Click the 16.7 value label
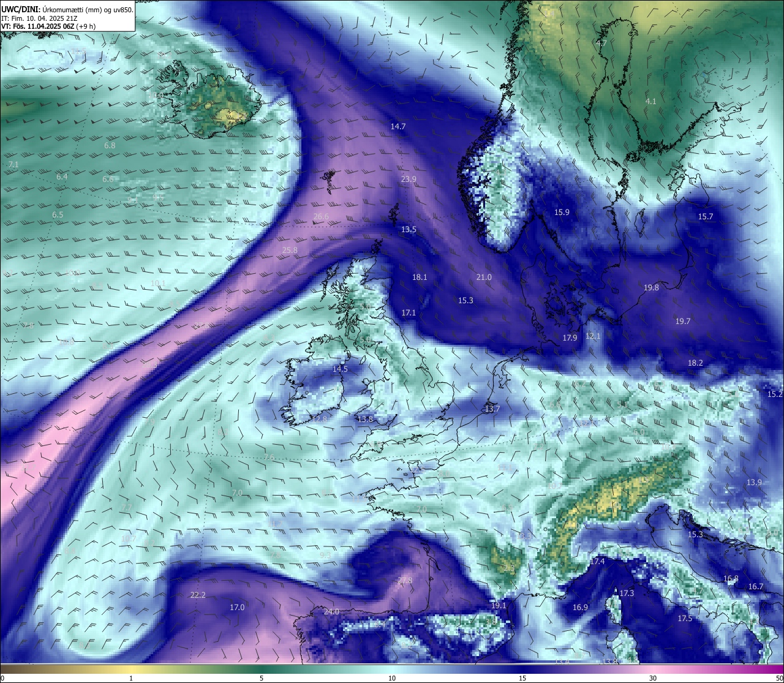 [x=756, y=586]
